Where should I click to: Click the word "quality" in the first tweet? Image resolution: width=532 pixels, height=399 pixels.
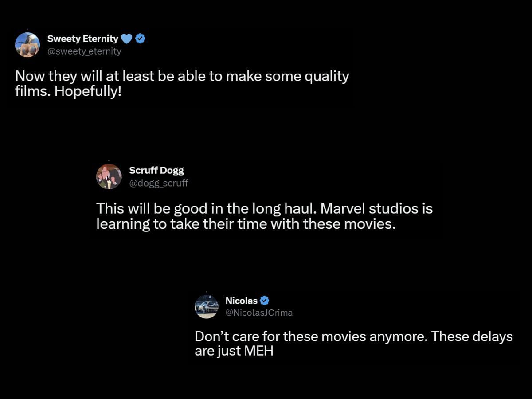[326, 76]
